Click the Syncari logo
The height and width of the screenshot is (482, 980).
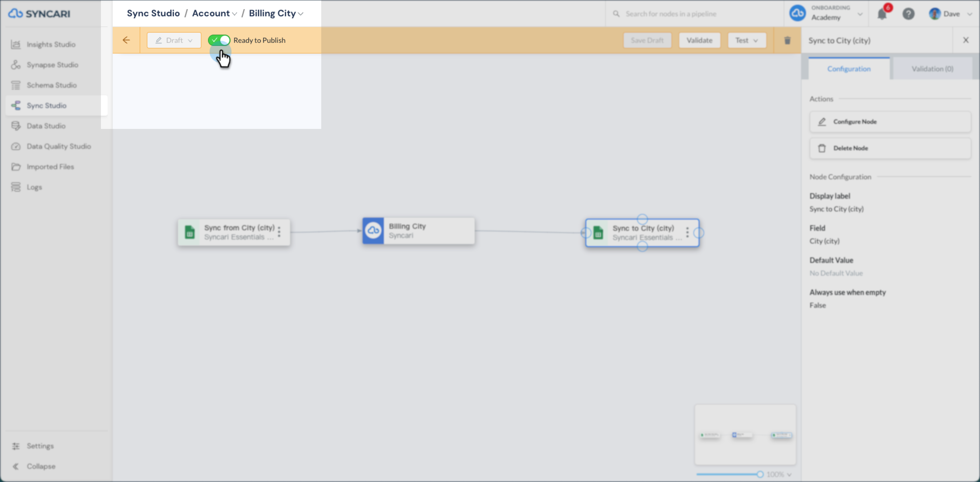coord(39,14)
